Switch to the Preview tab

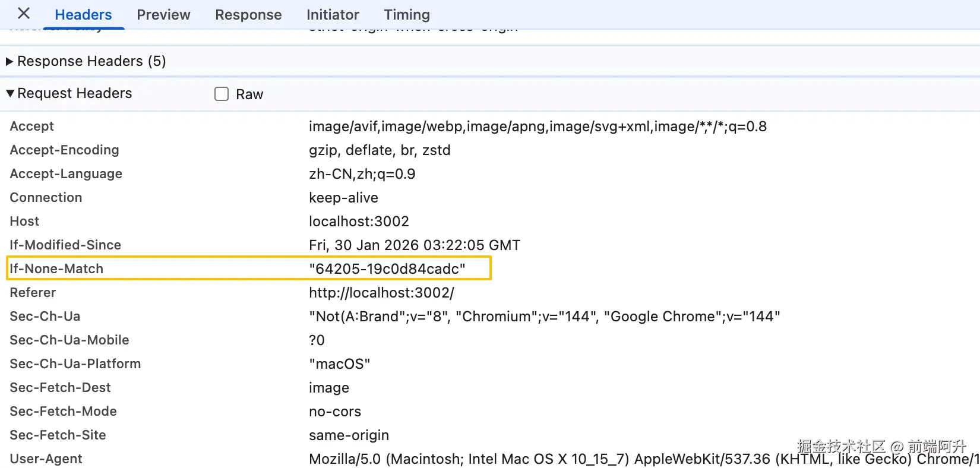tap(163, 15)
